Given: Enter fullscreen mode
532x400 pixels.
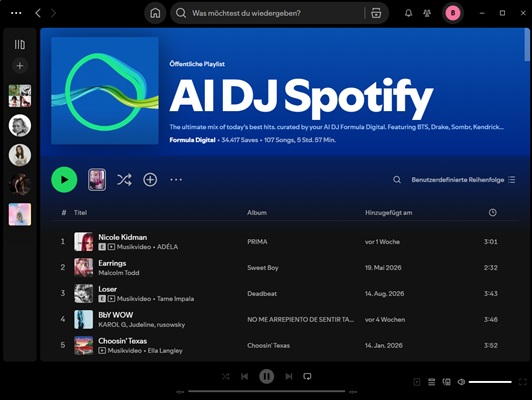Looking at the screenshot, I should pos(523,382).
